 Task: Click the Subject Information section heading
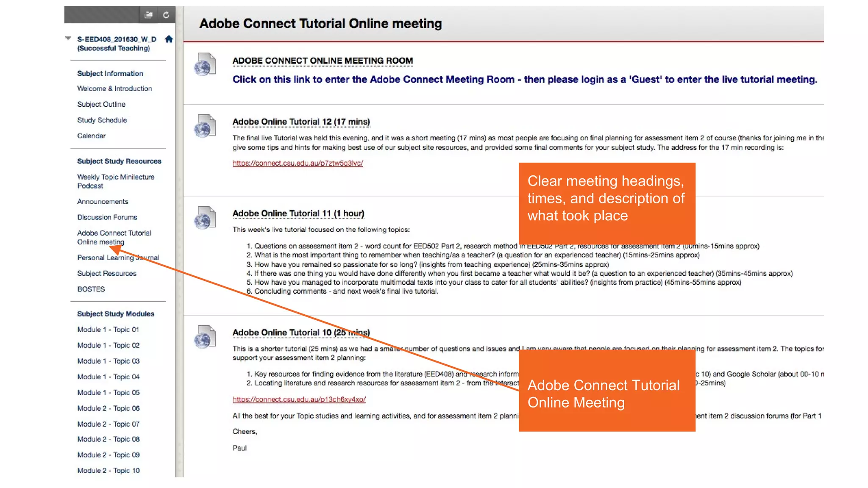(110, 73)
